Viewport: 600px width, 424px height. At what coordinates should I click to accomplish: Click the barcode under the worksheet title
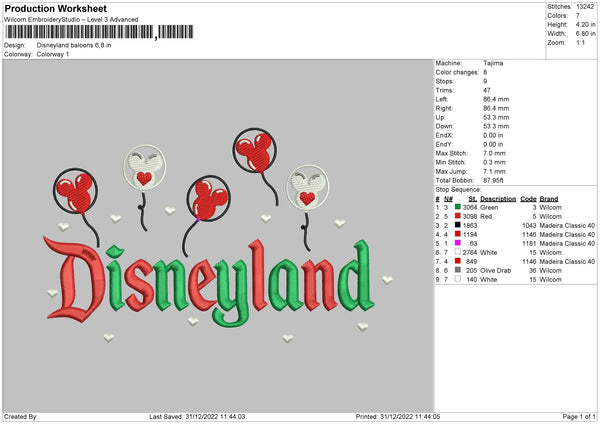click(x=99, y=32)
